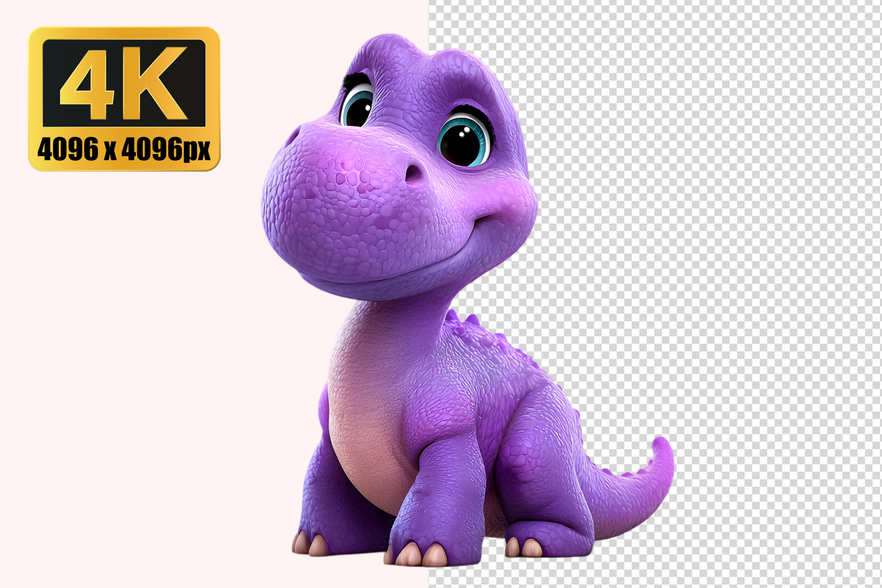Click the dinosaur's right eye
Viewport: 882px width, 588px height.
(x=463, y=139)
